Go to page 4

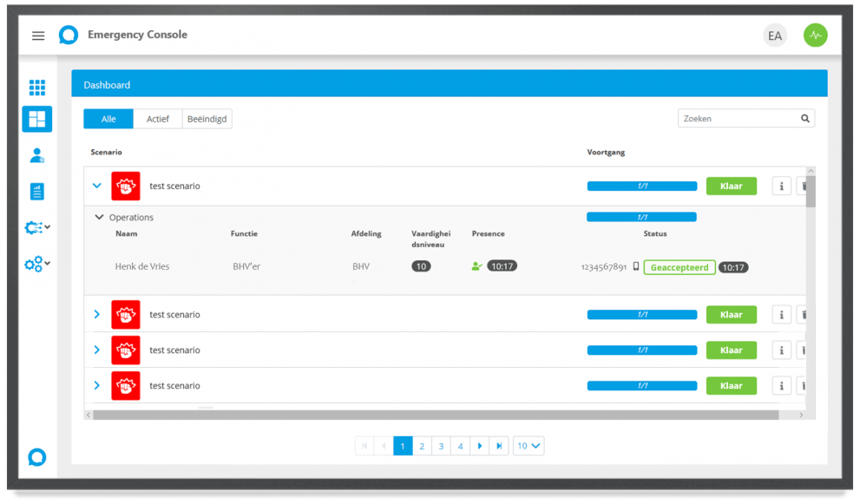tap(460, 446)
